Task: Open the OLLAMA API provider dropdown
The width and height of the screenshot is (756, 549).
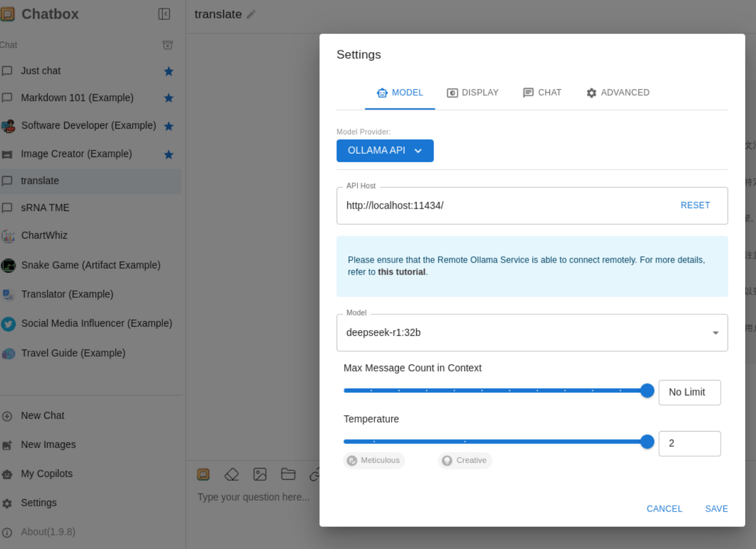Action: 385,151
